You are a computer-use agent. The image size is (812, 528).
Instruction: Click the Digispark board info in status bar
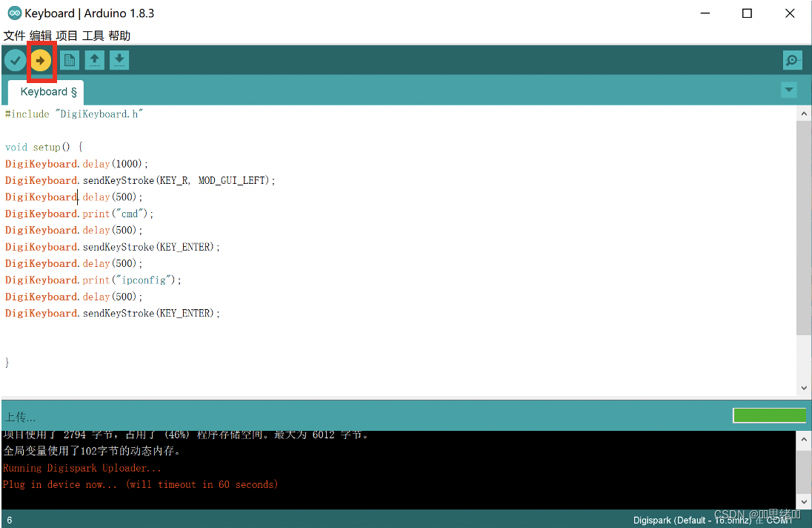click(x=713, y=521)
